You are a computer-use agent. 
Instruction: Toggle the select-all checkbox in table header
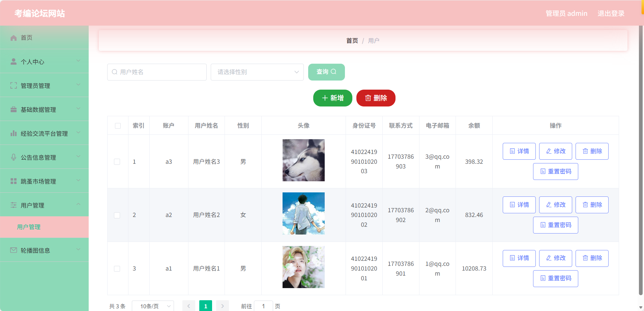click(x=118, y=126)
